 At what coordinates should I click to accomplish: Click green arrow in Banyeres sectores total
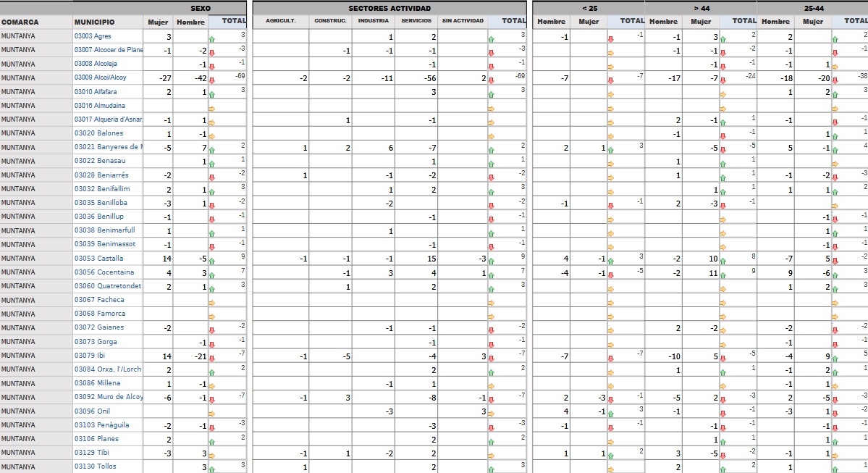tap(491, 150)
